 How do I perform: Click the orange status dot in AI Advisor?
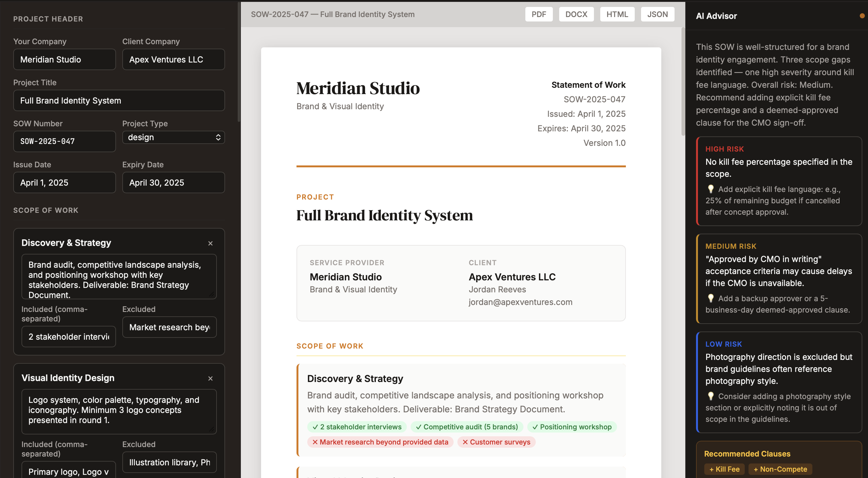(862, 16)
